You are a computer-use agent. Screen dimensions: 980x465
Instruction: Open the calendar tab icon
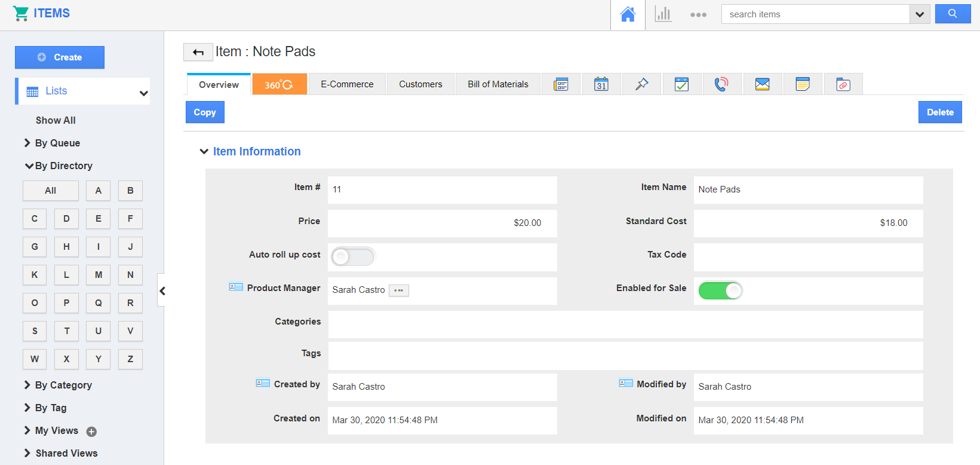[601, 84]
